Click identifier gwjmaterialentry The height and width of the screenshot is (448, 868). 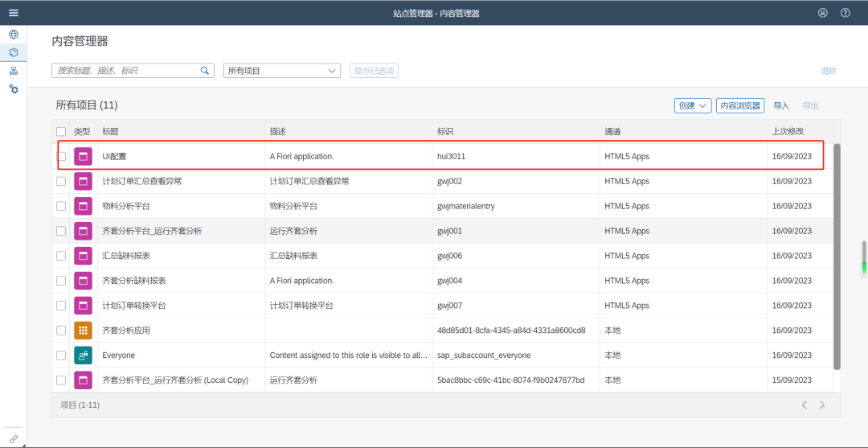coord(466,206)
